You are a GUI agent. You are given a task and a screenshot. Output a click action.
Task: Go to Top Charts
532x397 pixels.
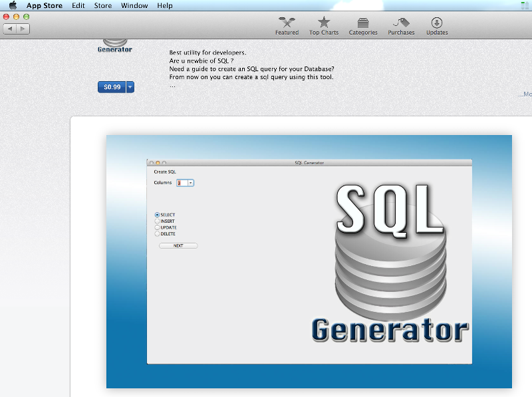[x=324, y=26]
